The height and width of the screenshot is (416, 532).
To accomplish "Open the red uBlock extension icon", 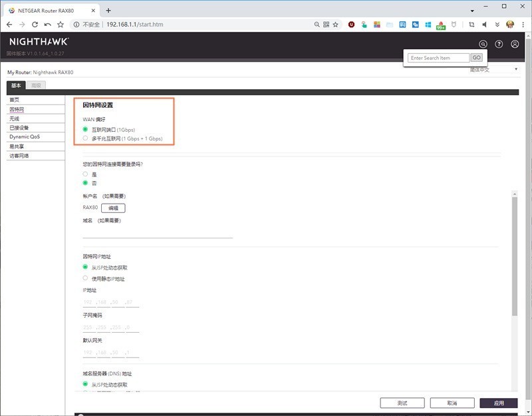I will pos(352,25).
